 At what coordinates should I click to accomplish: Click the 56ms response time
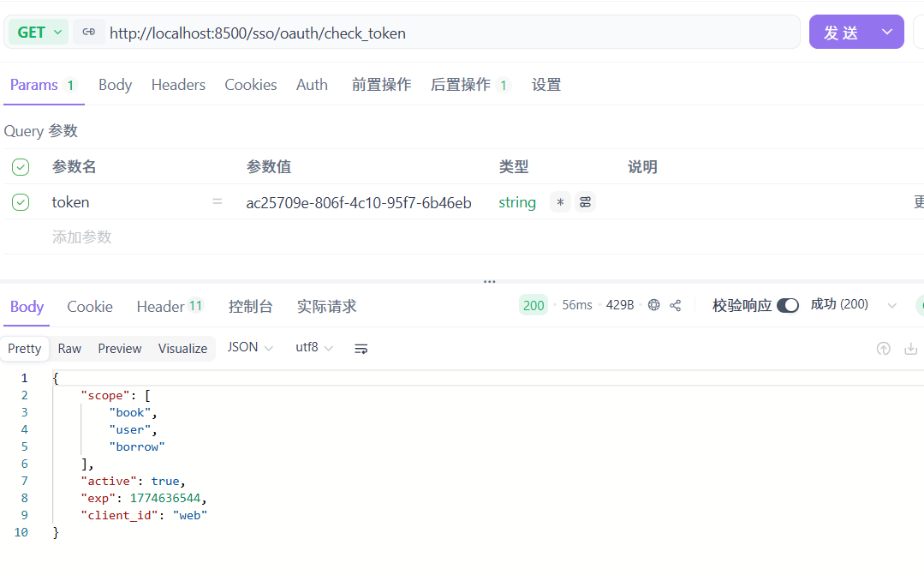pos(577,305)
